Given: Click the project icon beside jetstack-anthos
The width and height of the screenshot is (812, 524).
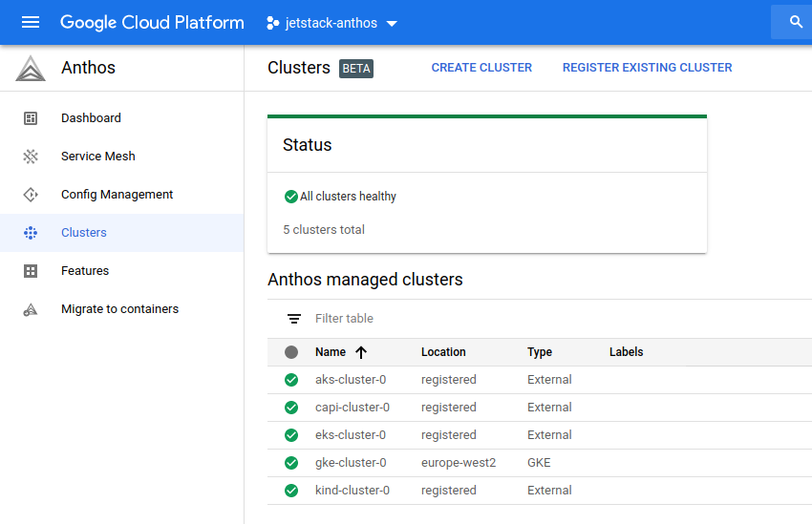Looking at the screenshot, I should [273, 23].
